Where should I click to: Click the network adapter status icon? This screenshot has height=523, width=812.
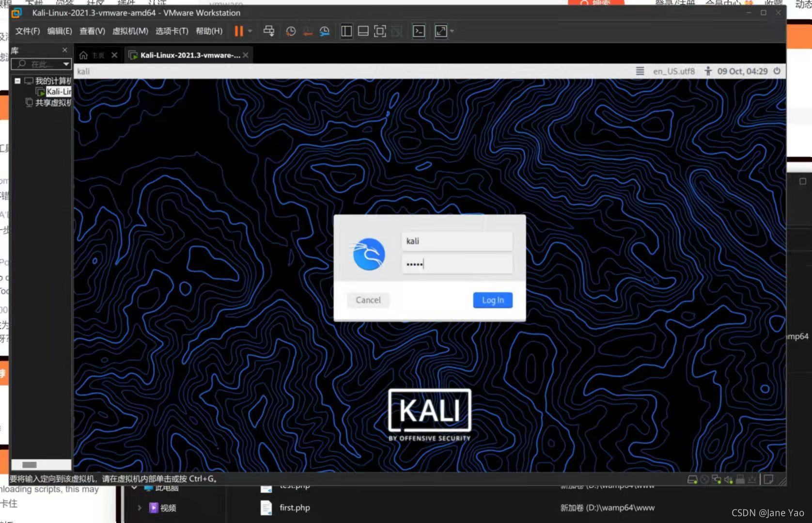coord(716,479)
